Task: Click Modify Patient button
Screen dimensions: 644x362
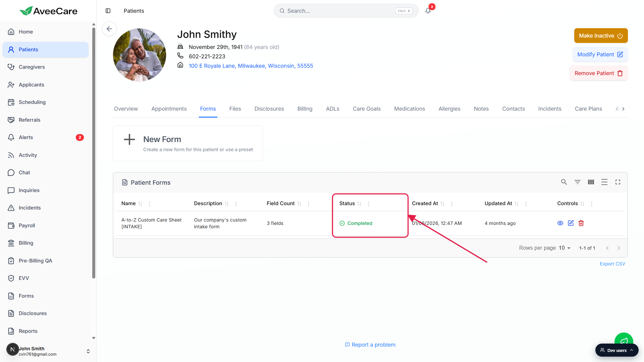Action: [x=600, y=54]
